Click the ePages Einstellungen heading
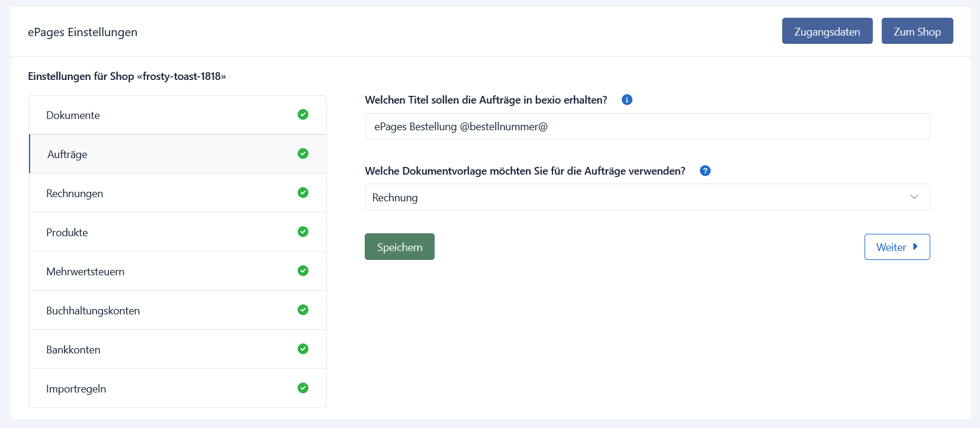Viewport: 980px width, 428px height. tap(82, 32)
